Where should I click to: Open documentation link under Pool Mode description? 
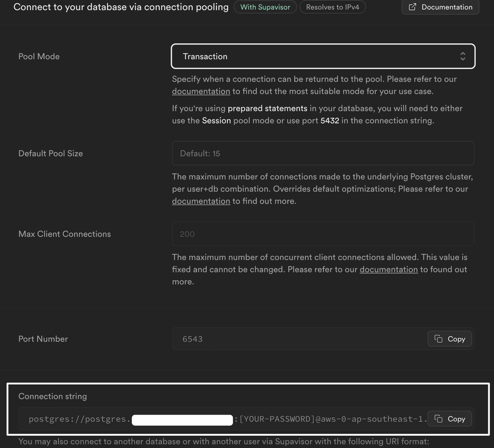point(201,92)
